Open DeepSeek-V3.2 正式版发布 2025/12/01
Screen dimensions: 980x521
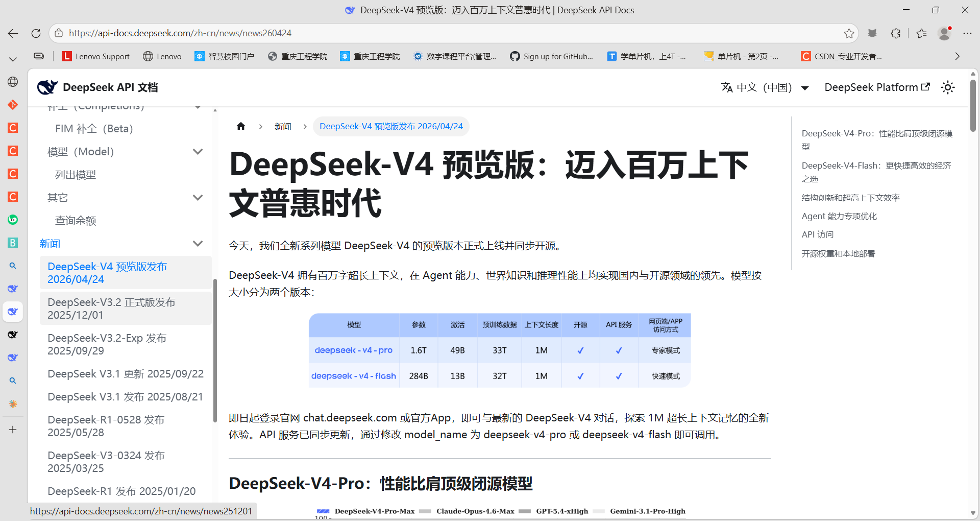[126, 309]
